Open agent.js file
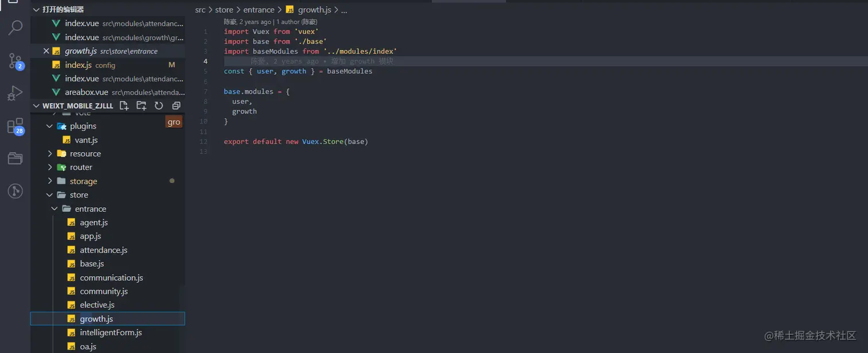The height and width of the screenshot is (353, 868). click(94, 223)
